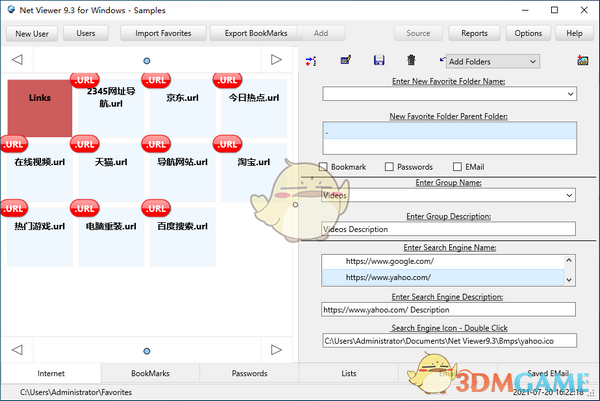Select https://www.google.com/ in search engine list
Image resolution: width=600 pixels, height=401 pixels.
[x=443, y=261]
